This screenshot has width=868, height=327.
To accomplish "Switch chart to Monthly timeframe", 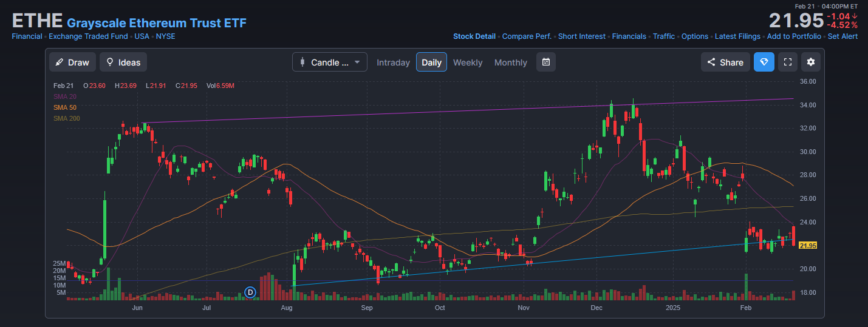I will point(510,62).
